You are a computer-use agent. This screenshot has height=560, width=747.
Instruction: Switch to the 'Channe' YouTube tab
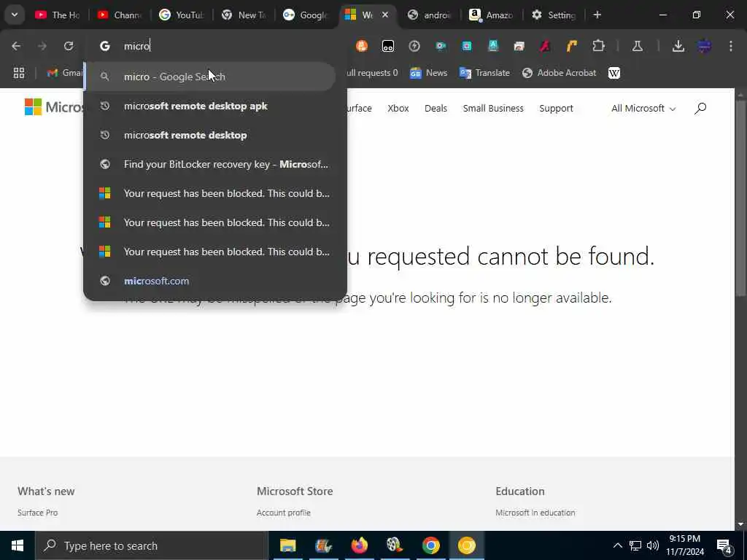(119, 15)
